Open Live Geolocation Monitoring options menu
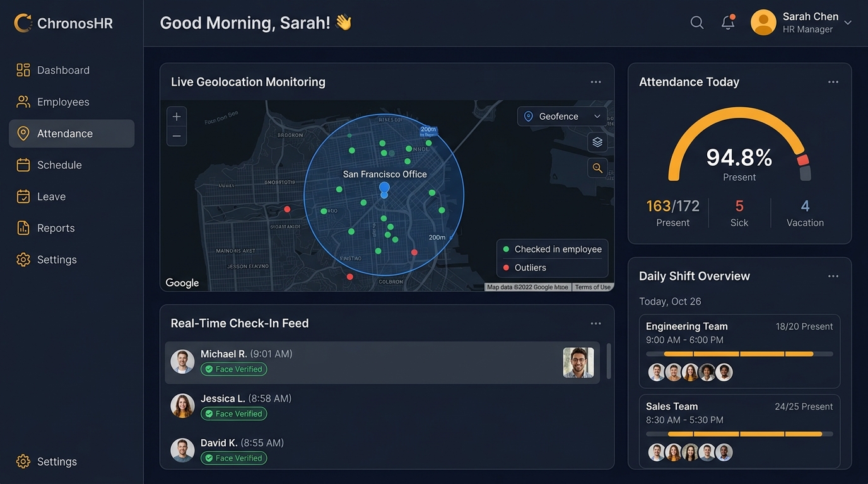Image resolution: width=868 pixels, height=484 pixels. [595, 82]
